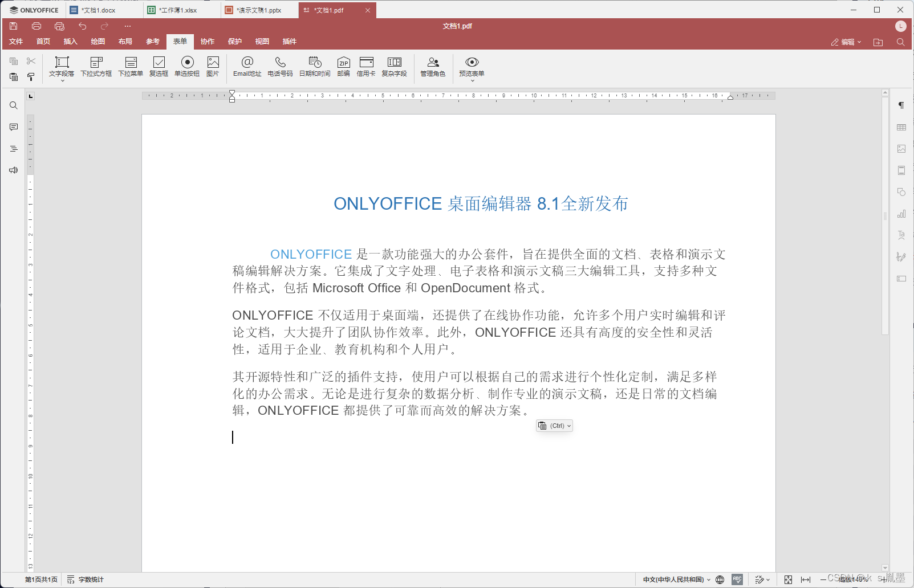Open quick print
Image resolution: width=914 pixels, height=588 pixels.
point(59,26)
